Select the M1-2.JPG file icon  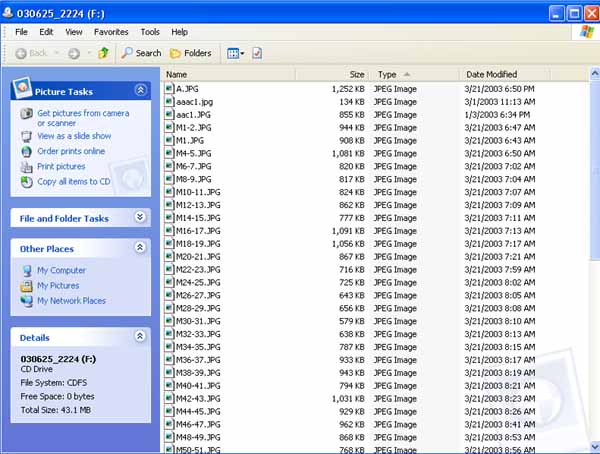(x=169, y=127)
